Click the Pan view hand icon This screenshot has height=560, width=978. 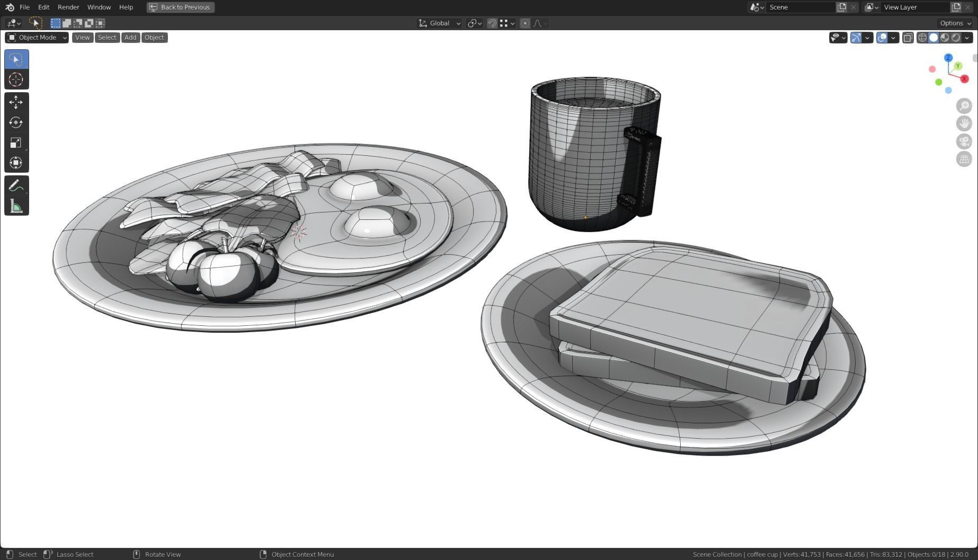click(x=964, y=123)
